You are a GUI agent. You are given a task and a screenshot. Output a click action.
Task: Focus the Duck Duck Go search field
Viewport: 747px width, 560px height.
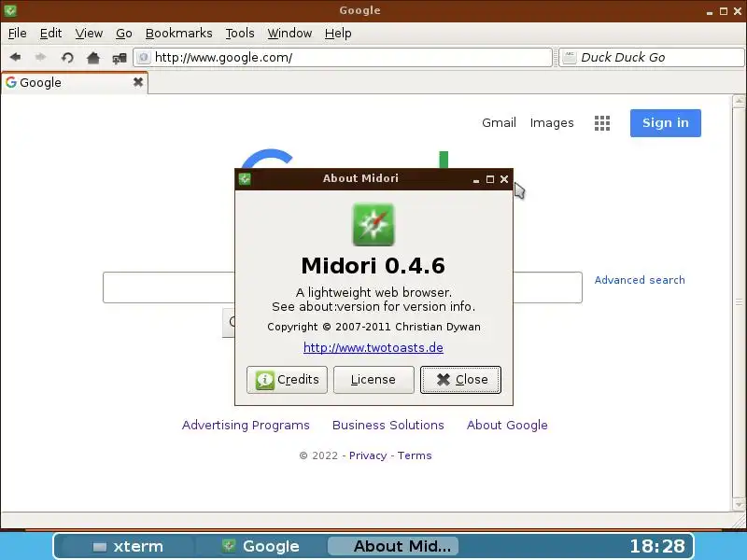651,58
